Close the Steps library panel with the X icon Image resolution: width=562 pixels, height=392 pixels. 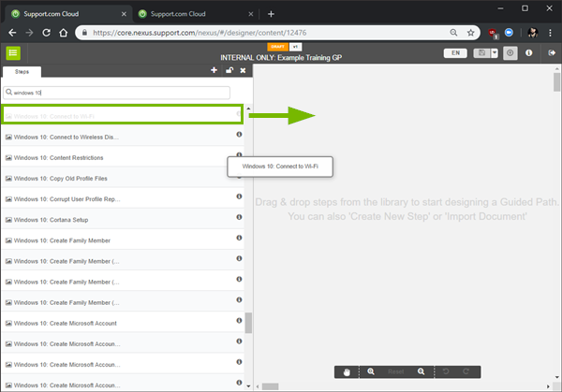[243, 70]
